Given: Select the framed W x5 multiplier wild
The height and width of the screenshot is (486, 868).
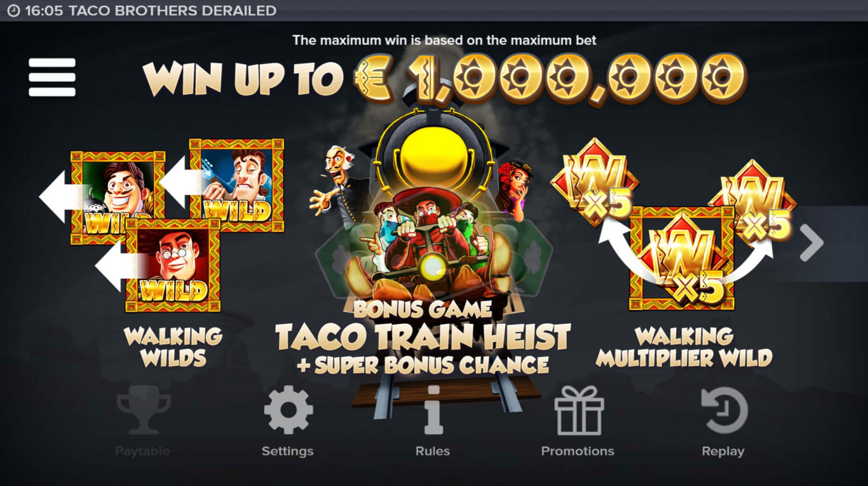Looking at the screenshot, I should coord(682,258).
